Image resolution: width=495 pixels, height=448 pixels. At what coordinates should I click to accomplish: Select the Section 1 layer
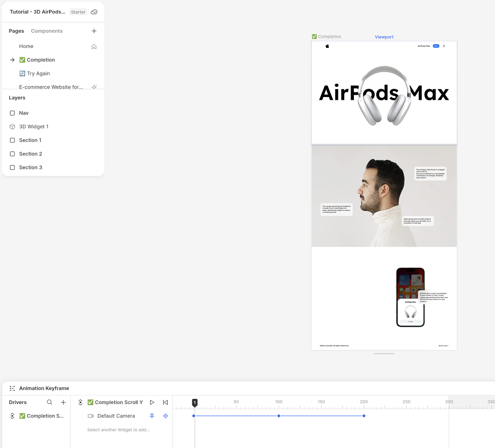pos(30,140)
